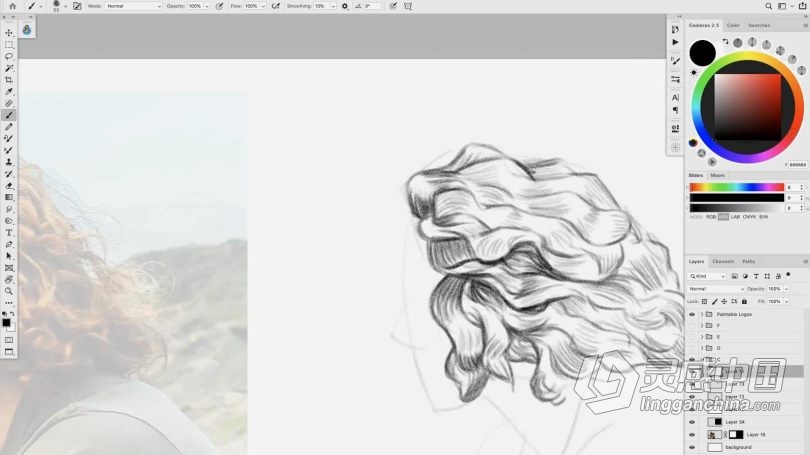The height and width of the screenshot is (455, 810).
Task: Open the brush Mode dropdown
Action: click(x=133, y=6)
